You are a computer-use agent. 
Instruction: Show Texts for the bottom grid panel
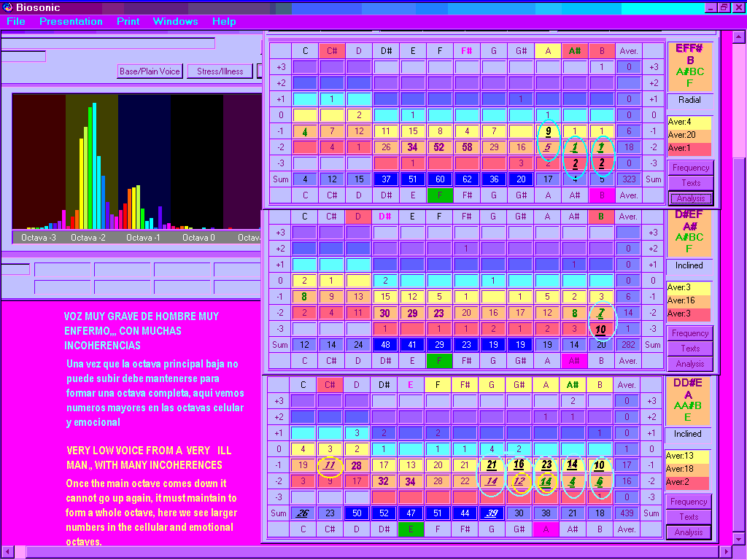tap(689, 517)
